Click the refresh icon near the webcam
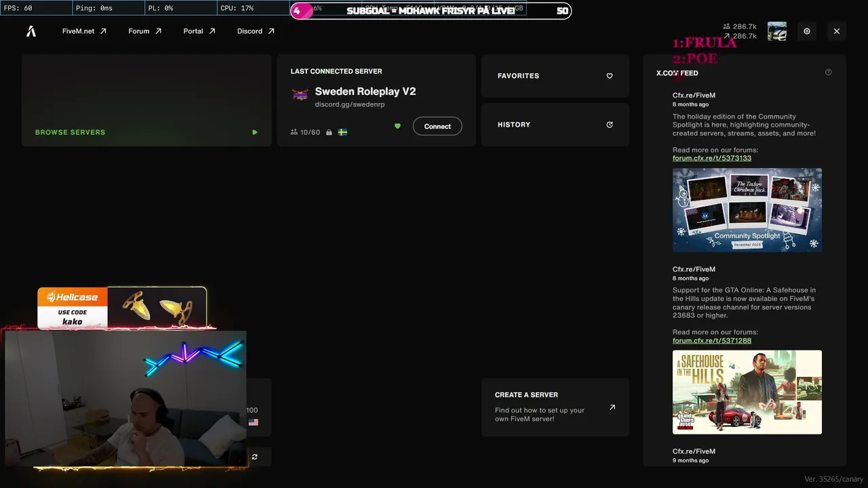868x488 pixels. coord(254,457)
